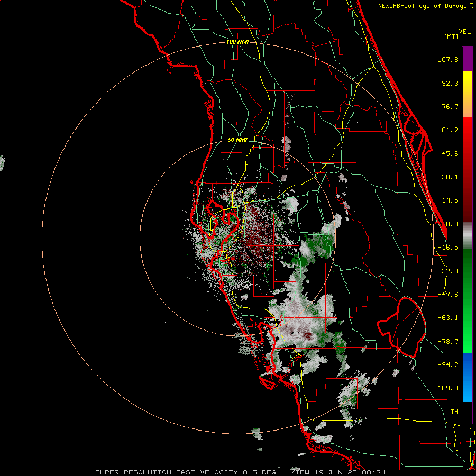This screenshot has width=476, height=476.
Task: Click the VEL legend title
Action: 464,32
